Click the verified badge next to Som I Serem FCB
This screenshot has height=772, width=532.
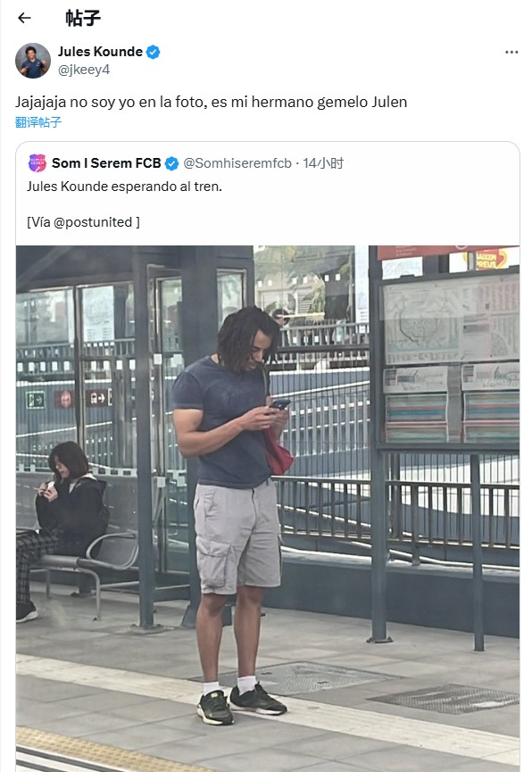tap(171, 163)
